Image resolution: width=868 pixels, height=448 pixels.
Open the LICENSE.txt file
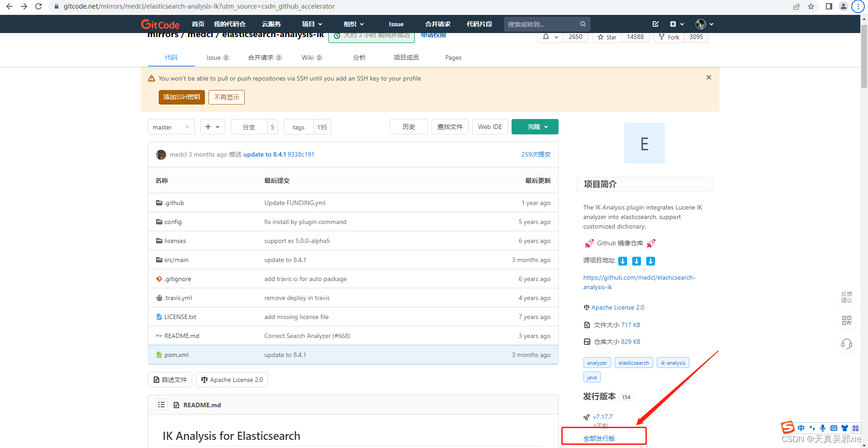pyautogui.click(x=180, y=317)
